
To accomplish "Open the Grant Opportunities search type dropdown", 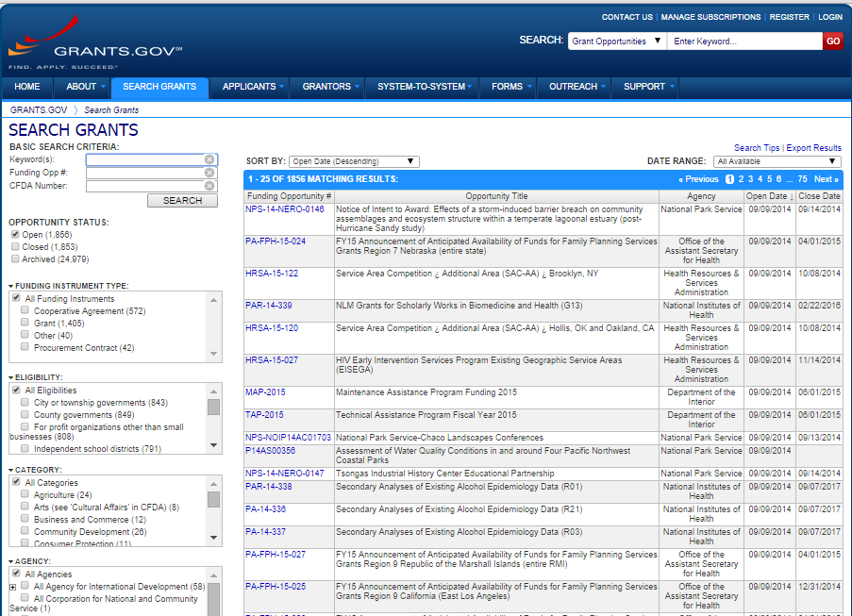I will [616, 42].
